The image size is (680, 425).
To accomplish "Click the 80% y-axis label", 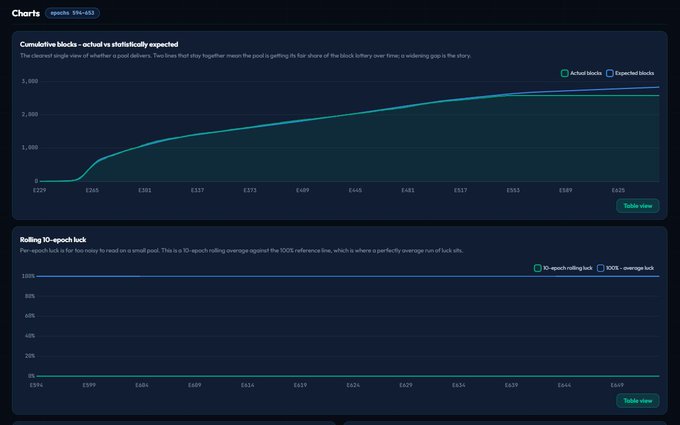I will point(30,296).
